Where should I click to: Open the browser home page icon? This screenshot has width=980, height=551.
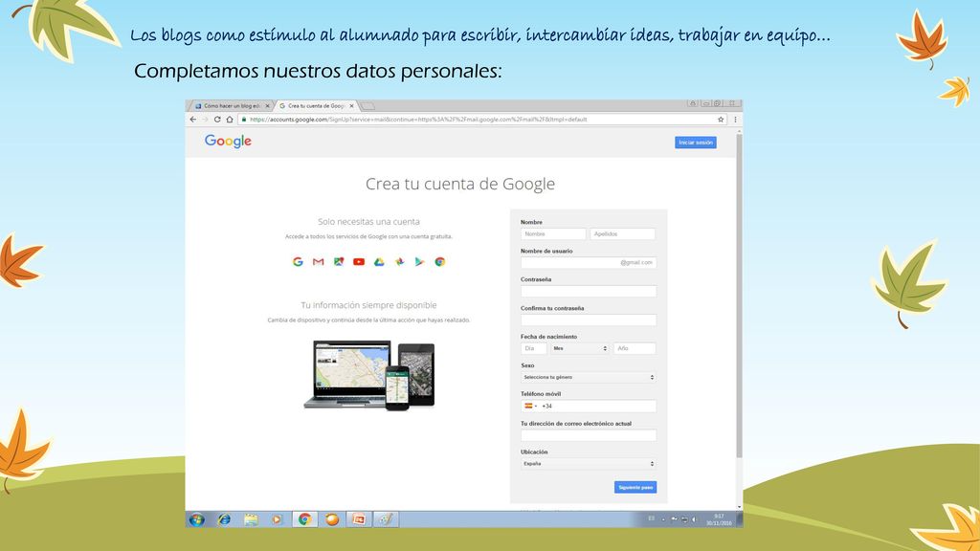point(230,120)
